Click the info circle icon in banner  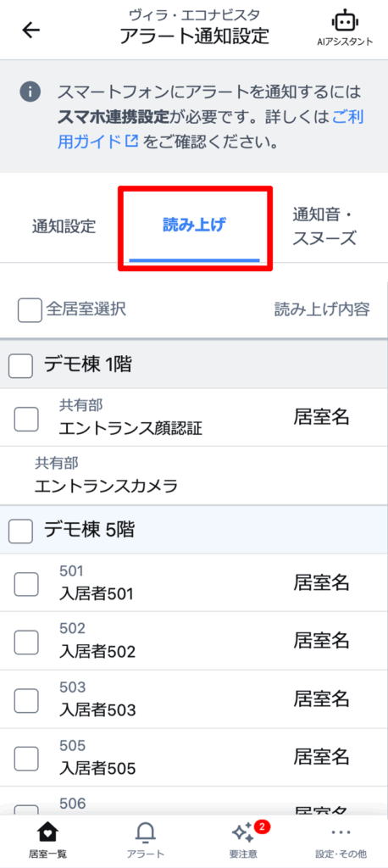[31, 92]
